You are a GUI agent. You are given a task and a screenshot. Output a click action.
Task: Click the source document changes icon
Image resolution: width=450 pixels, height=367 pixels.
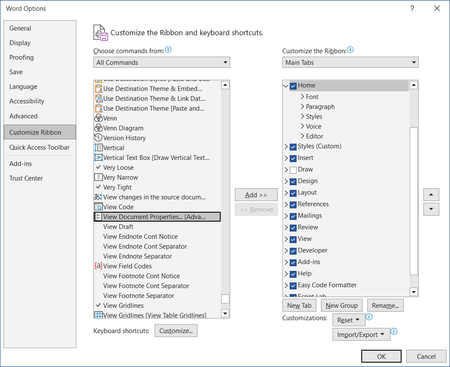pos(98,197)
